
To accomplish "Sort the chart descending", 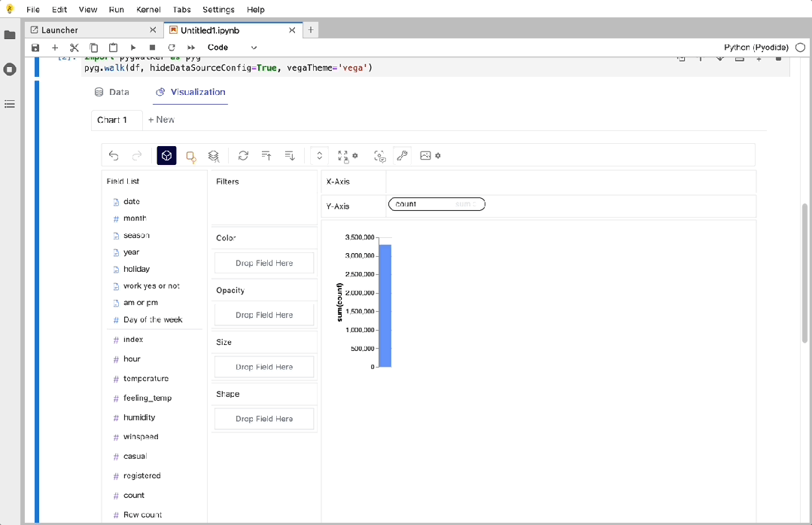I will pyautogui.click(x=289, y=155).
